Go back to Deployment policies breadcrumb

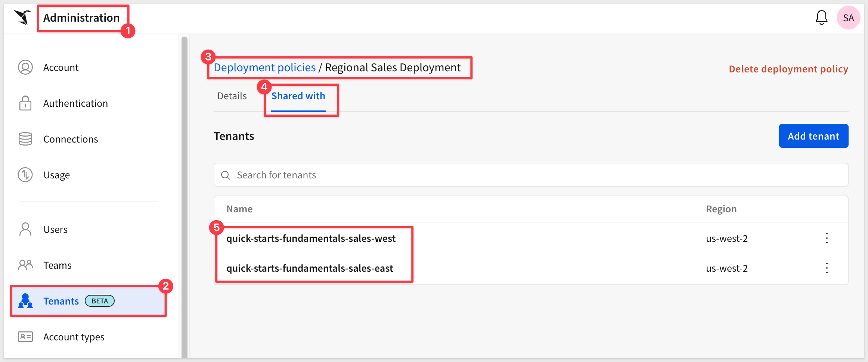264,68
